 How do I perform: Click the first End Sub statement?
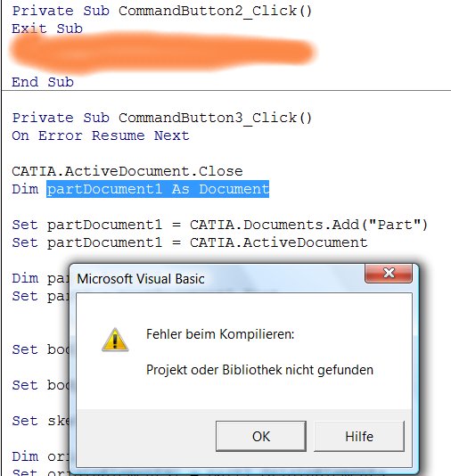click(x=43, y=82)
